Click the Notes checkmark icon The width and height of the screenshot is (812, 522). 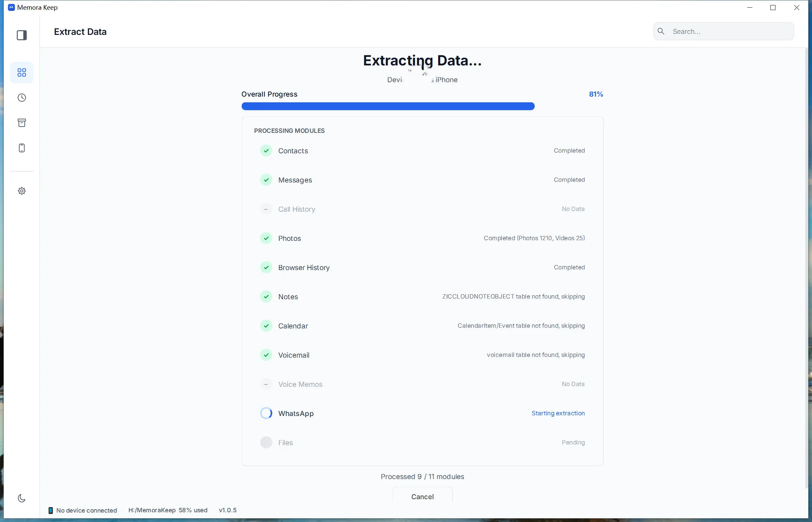[266, 297]
